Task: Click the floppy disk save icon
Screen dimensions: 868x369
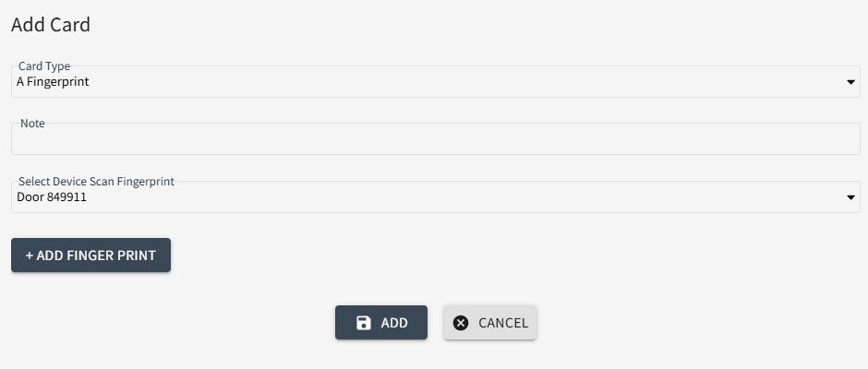Action: [x=364, y=323]
